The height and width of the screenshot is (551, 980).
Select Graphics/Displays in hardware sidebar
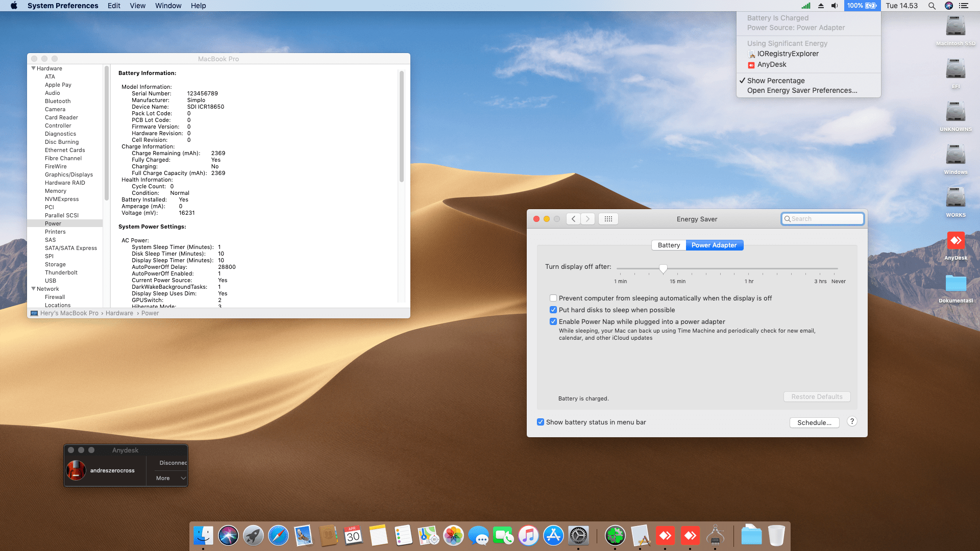coord(69,174)
